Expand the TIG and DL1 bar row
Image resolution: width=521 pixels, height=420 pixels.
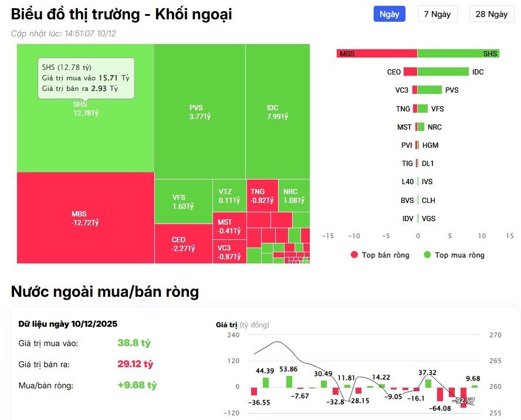pyautogui.click(x=419, y=163)
